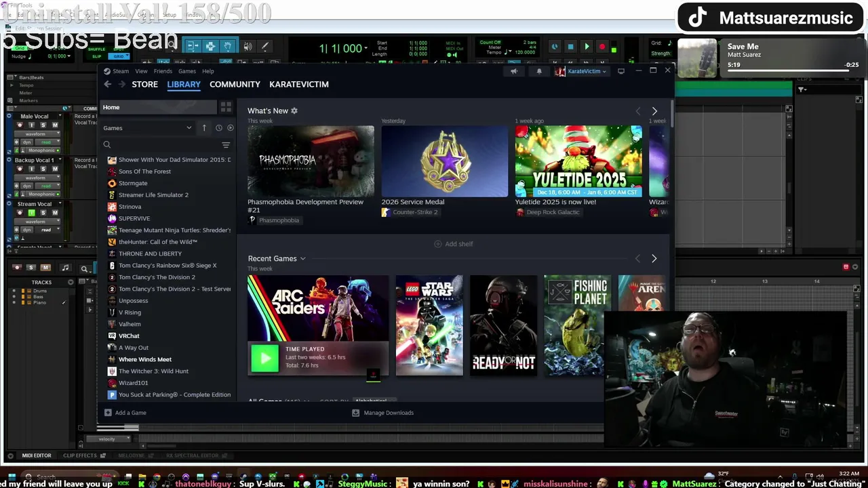Select the Pro Tools Selector tool
This screenshot has width=868, height=488.
pos(210,46)
